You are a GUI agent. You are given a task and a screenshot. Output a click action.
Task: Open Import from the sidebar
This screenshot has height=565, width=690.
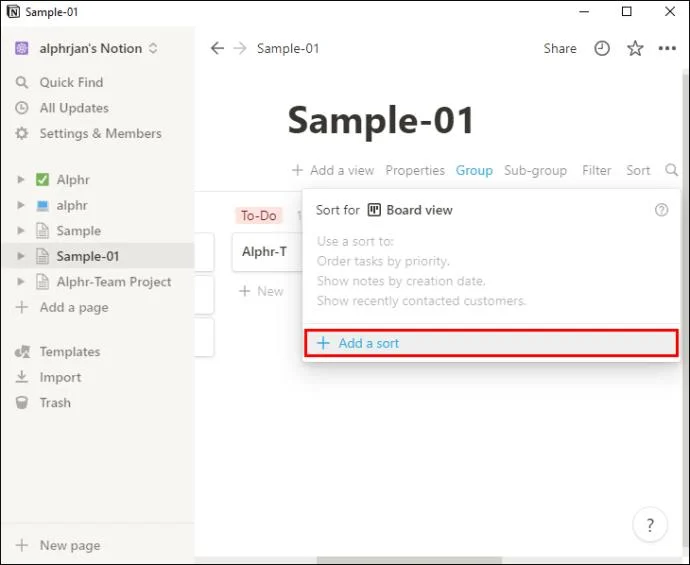point(60,377)
